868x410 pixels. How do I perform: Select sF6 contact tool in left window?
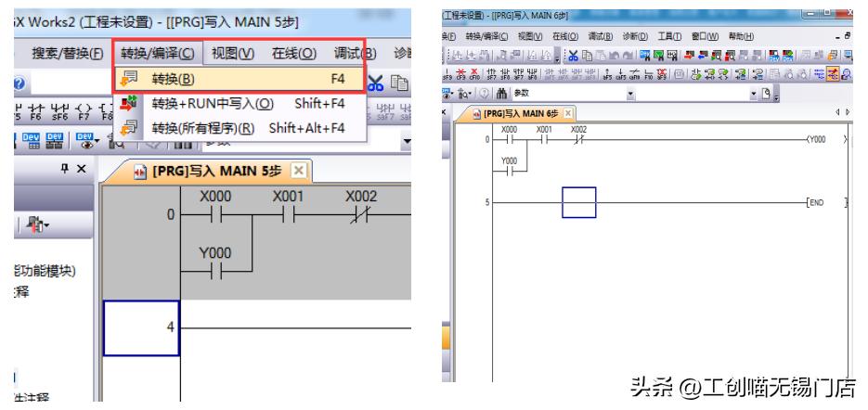click(58, 111)
